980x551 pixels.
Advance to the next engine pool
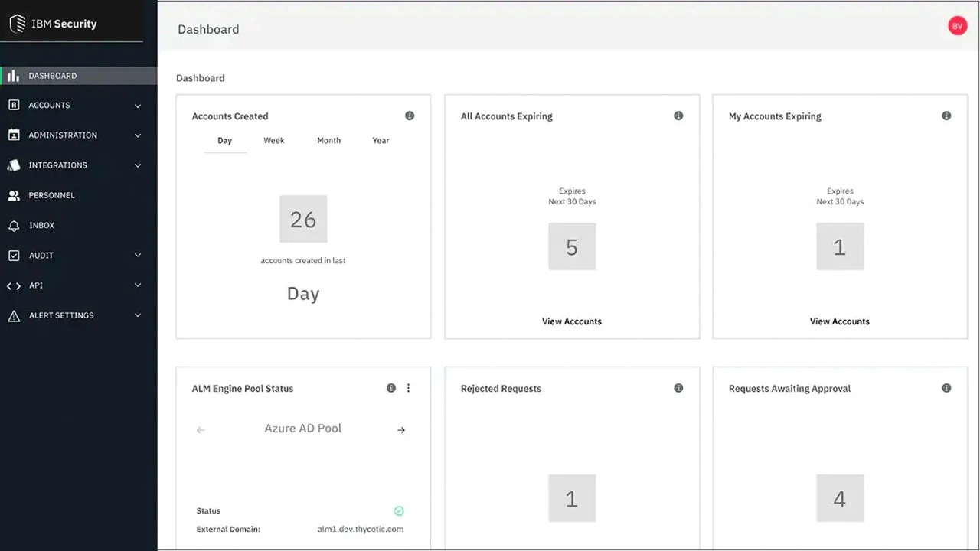pos(401,429)
